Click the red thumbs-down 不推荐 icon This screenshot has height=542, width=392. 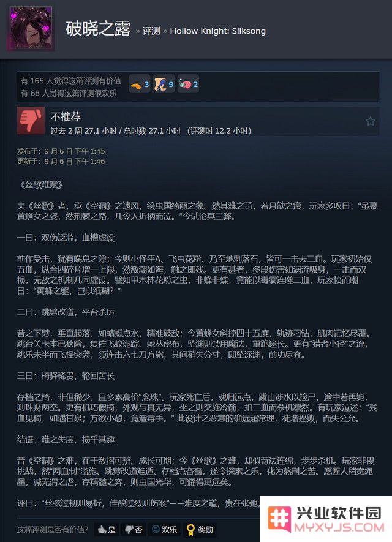pyautogui.click(x=31, y=120)
